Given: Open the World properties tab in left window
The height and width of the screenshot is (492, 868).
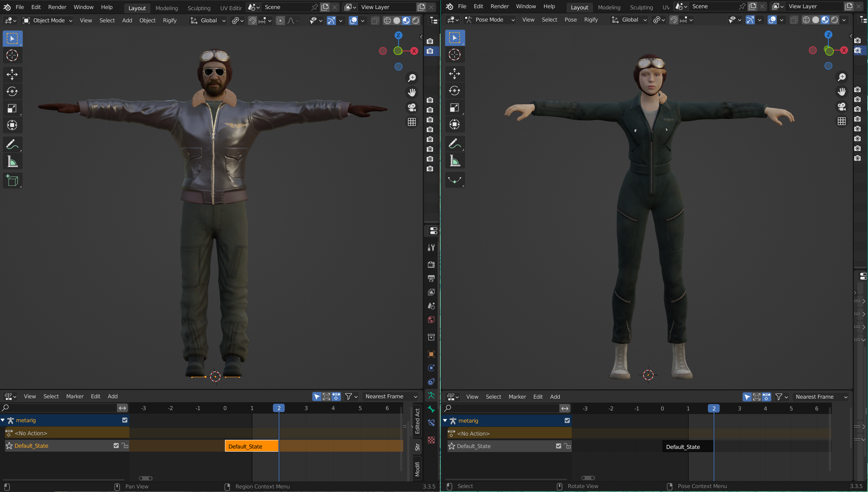Looking at the screenshot, I should pos(431,320).
